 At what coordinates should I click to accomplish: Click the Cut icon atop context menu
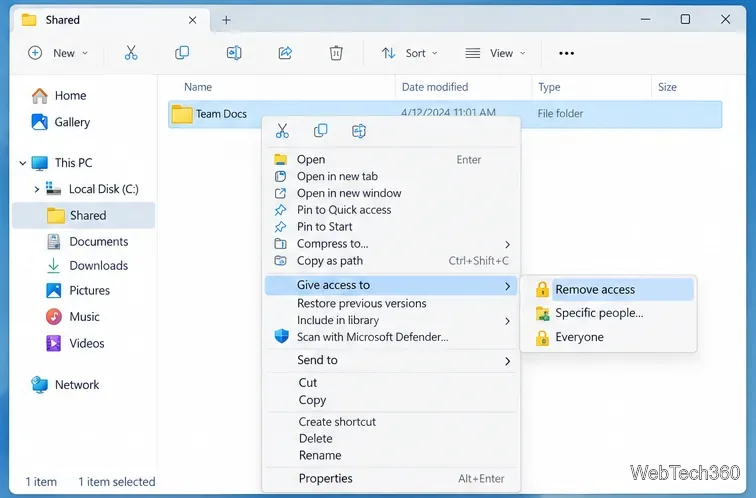[282, 131]
